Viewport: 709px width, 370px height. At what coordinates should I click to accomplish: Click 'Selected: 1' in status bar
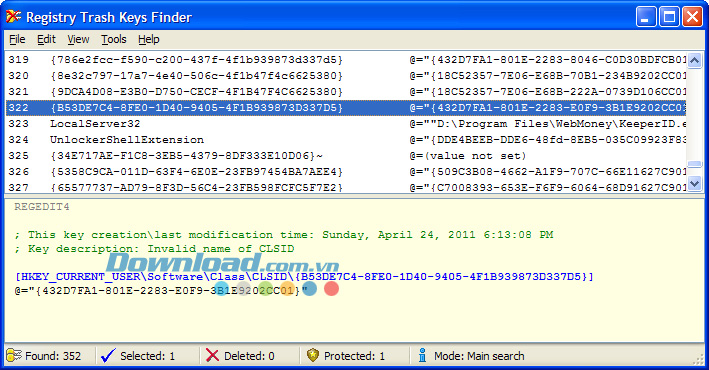click(147, 356)
